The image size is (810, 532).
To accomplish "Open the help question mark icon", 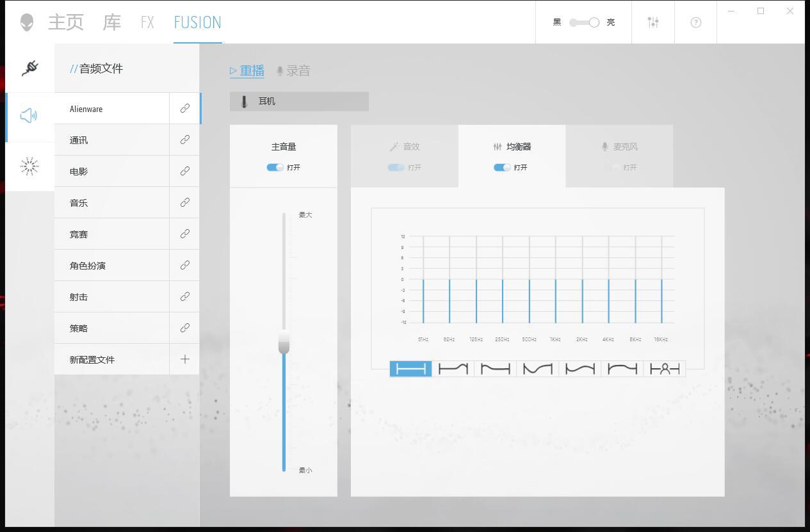I will point(696,22).
